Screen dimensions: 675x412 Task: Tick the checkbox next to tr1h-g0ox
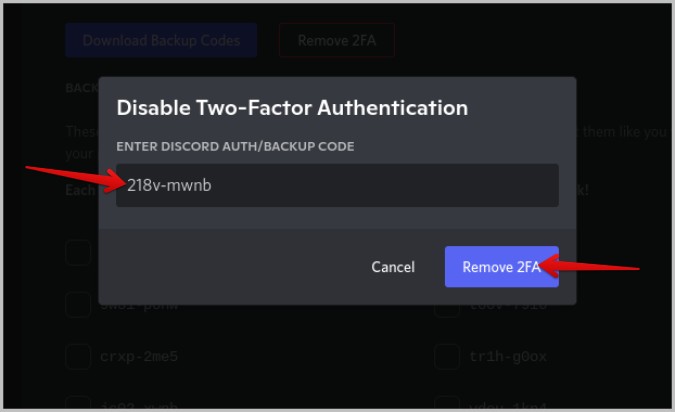(447, 356)
